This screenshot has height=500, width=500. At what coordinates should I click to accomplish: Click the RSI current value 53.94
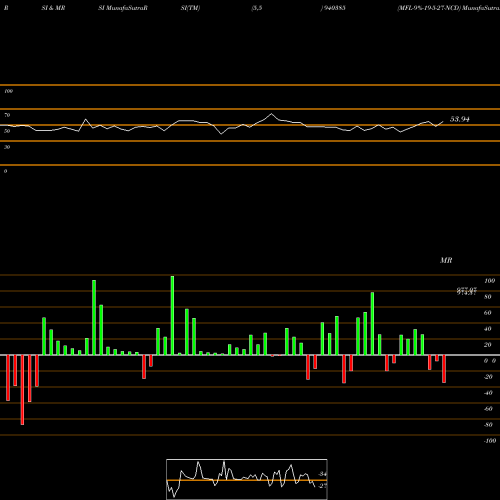point(460,119)
